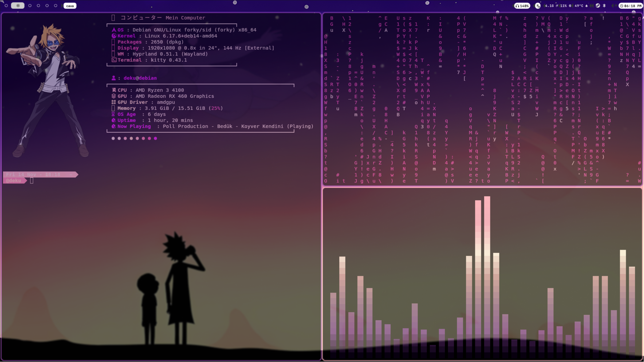644x362 pixels.
Task: Click the OS Age hourglass icon
Action: 113,114
